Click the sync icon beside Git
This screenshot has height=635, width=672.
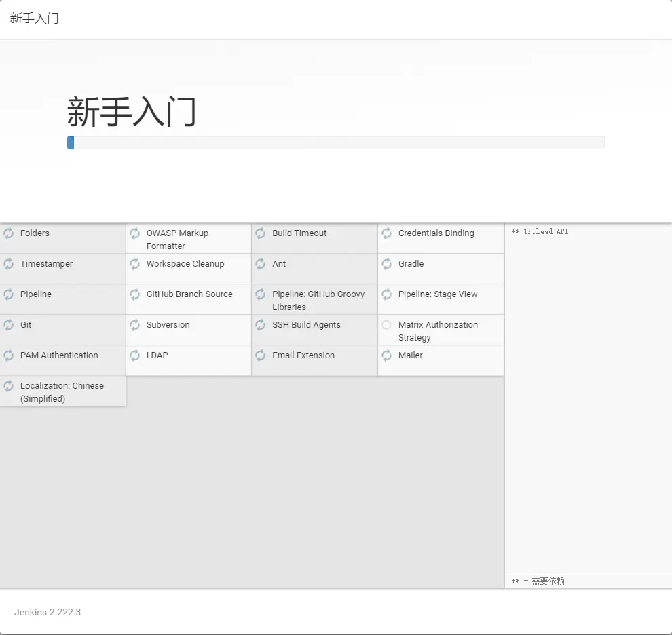9,325
